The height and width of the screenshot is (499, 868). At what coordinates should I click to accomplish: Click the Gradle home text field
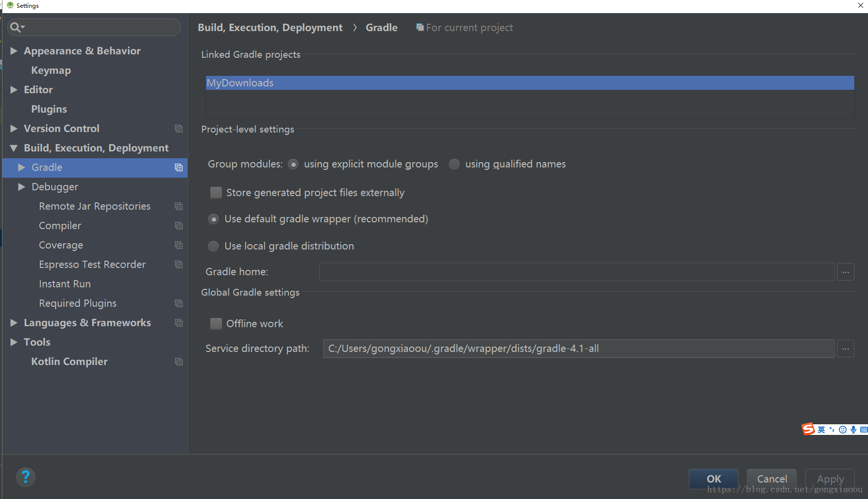[577, 272]
